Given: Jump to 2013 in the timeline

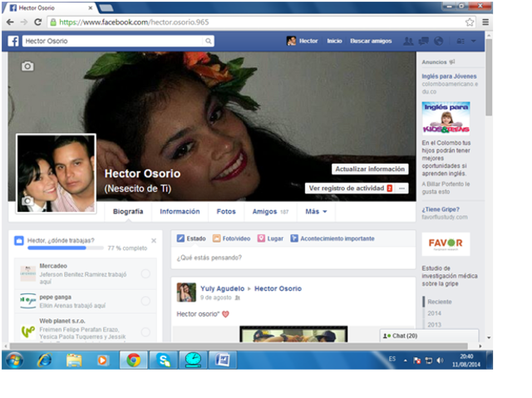Looking at the screenshot, I should pos(434,325).
